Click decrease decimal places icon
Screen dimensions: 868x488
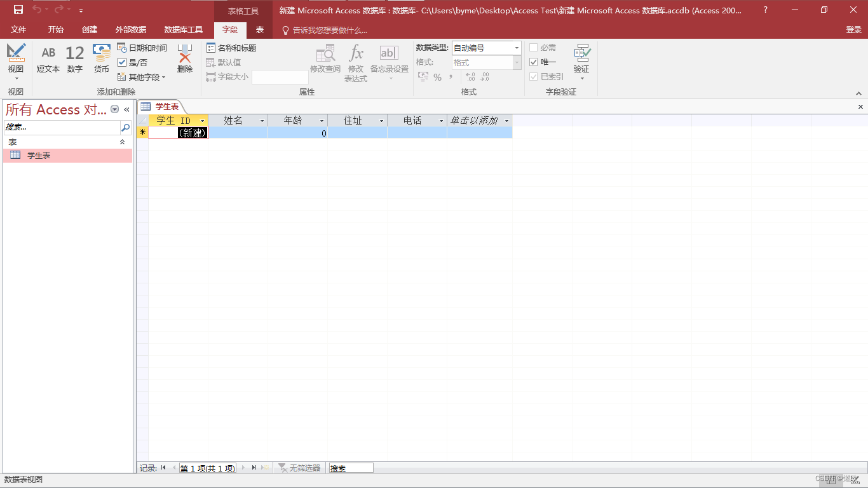485,77
